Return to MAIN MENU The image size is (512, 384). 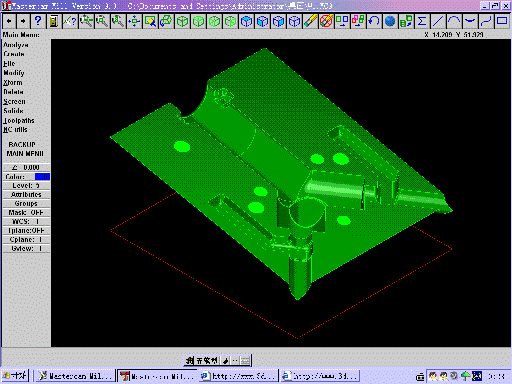(25, 154)
